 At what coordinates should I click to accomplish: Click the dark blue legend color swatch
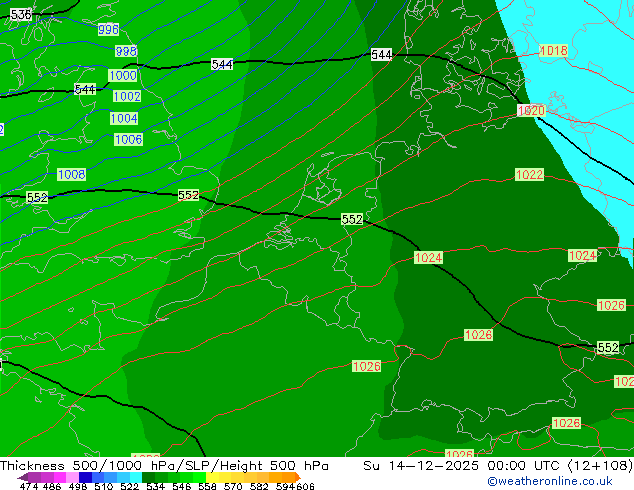[85, 477]
